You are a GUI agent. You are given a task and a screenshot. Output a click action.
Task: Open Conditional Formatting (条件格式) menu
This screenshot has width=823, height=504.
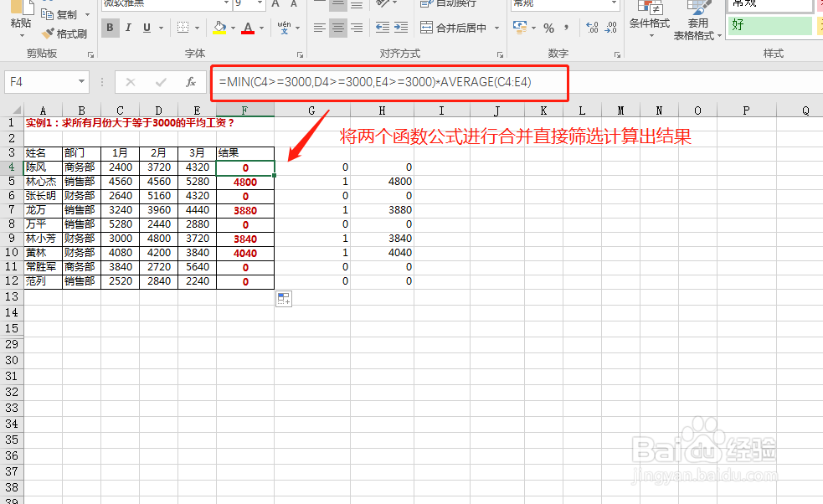pyautogui.click(x=650, y=19)
